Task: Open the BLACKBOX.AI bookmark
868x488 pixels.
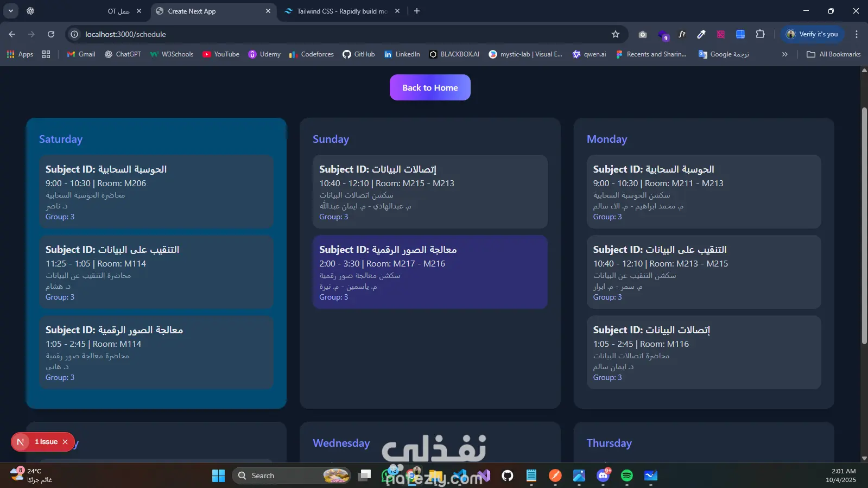Action: click(x=454, y=54)
